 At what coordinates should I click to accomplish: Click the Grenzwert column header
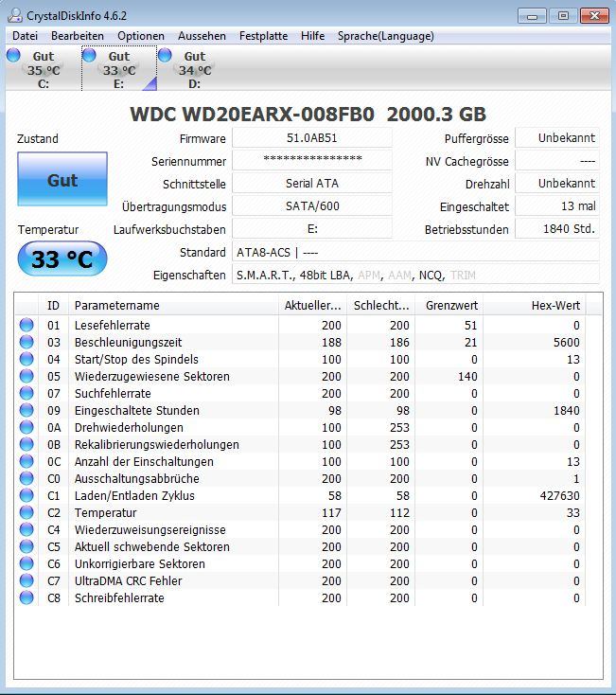[449, 306]
